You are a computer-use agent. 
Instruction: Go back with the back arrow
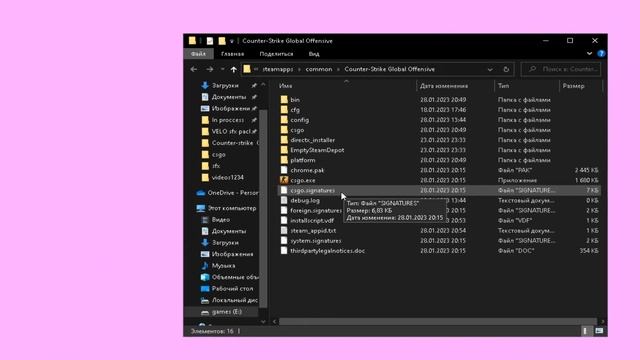(194, 69)
